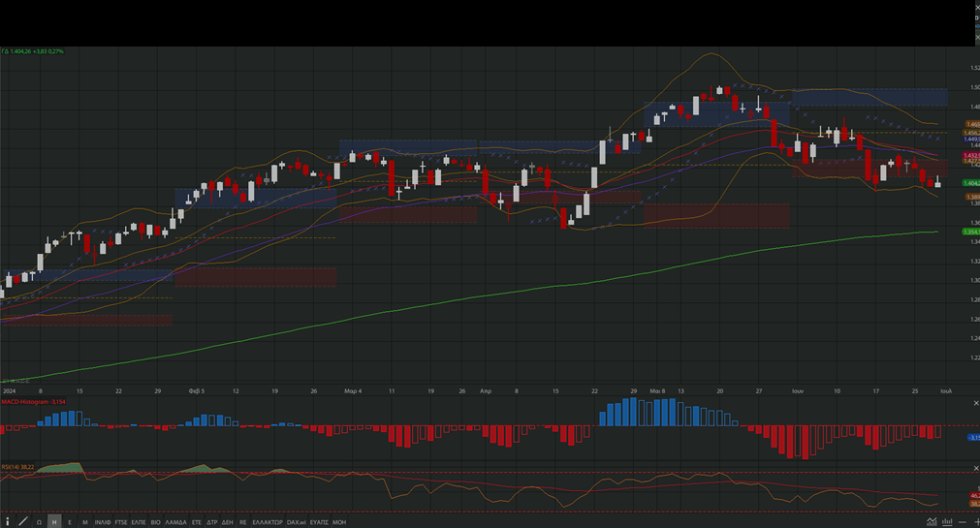The image size is (980, 528).
Task: Zoom in the chart with plus
Action: 976,522
